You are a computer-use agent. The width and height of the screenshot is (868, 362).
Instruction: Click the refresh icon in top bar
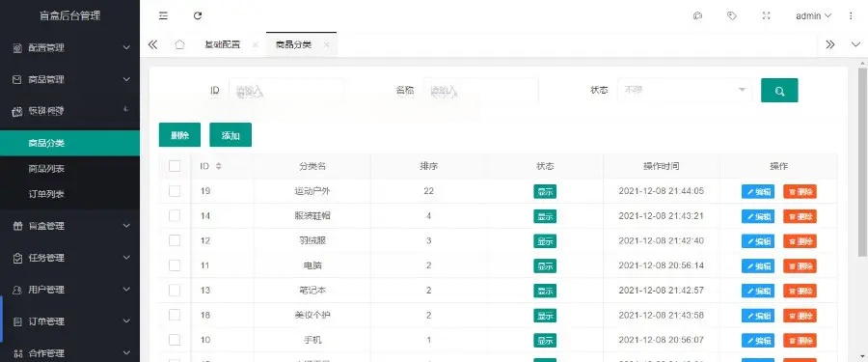click(197, 16)
